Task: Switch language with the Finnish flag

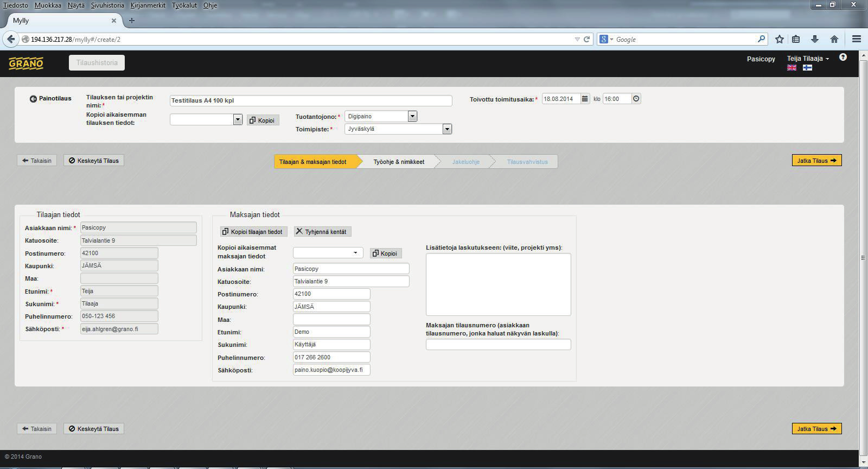Action: 807,68
